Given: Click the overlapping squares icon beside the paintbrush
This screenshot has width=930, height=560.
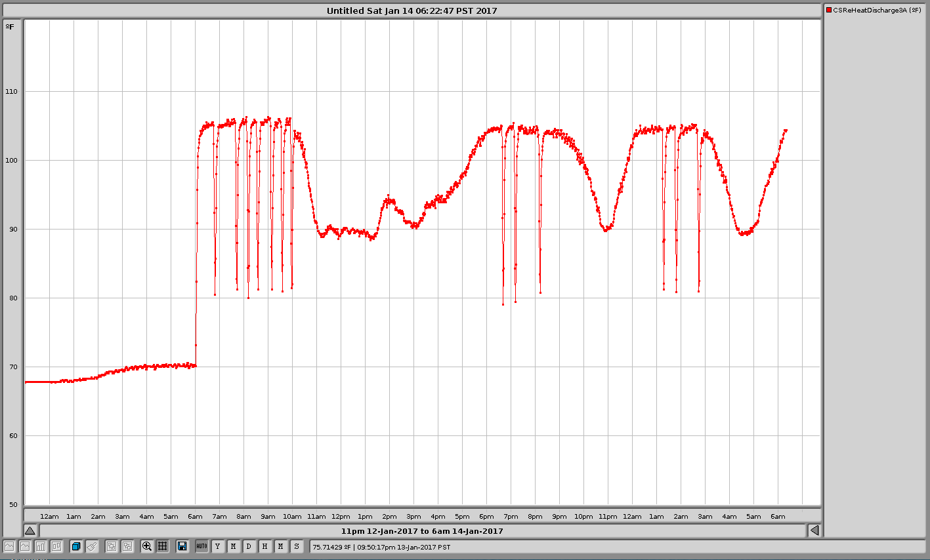Looking at the screenshot, I should tap(112, 546).
